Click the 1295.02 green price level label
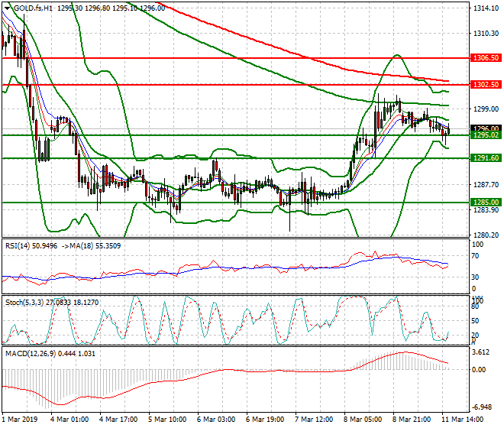 click(x=486, y=135)
